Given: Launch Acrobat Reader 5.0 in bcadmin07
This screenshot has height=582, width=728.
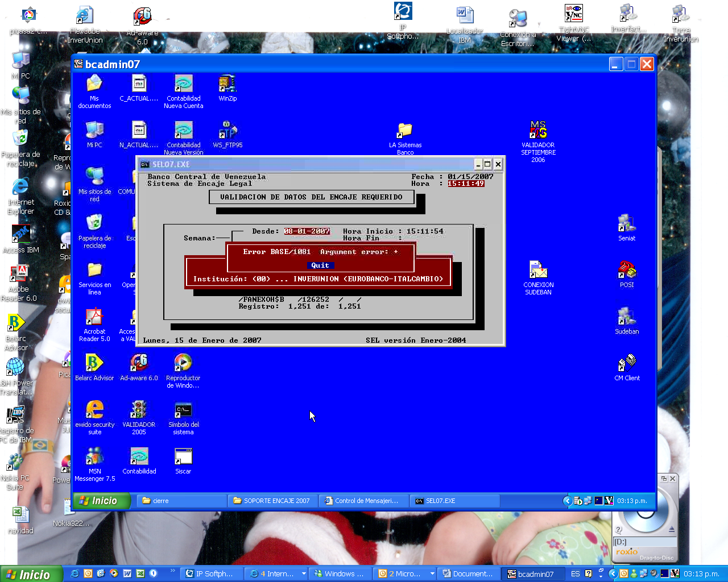Looking at the screenshot, I should [x=94, y=324].
